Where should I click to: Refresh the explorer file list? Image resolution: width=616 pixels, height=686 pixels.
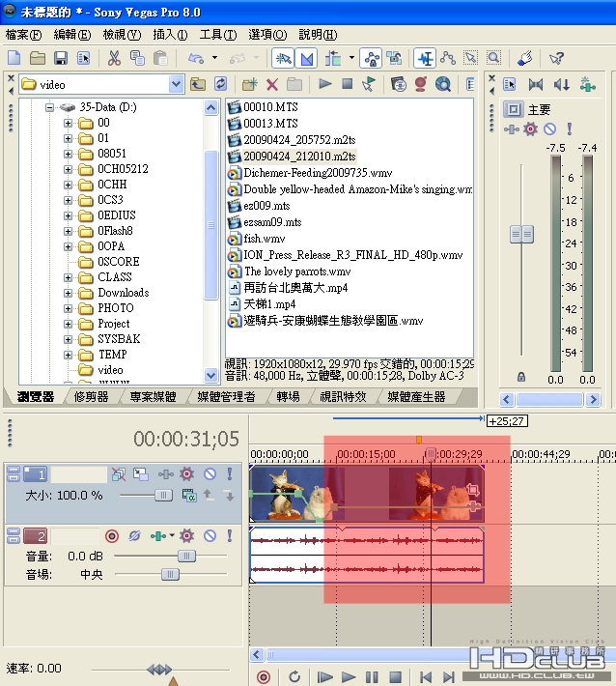coord(221,84)
